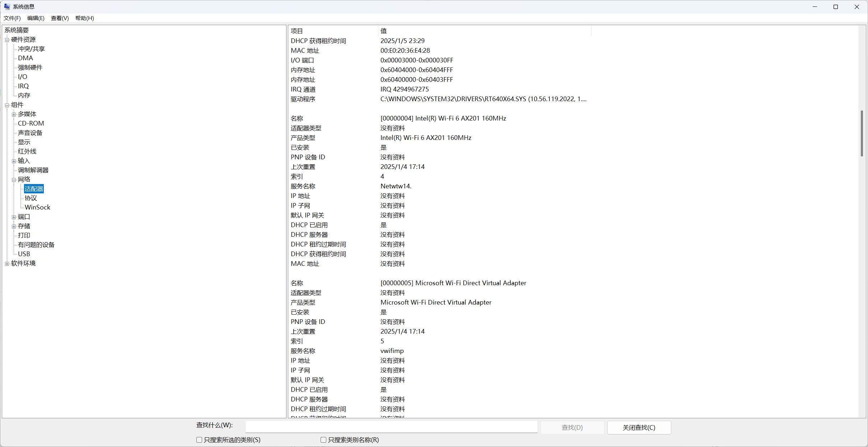Open the 查看(V) menu
868x447 pixels.
point(60,18)
